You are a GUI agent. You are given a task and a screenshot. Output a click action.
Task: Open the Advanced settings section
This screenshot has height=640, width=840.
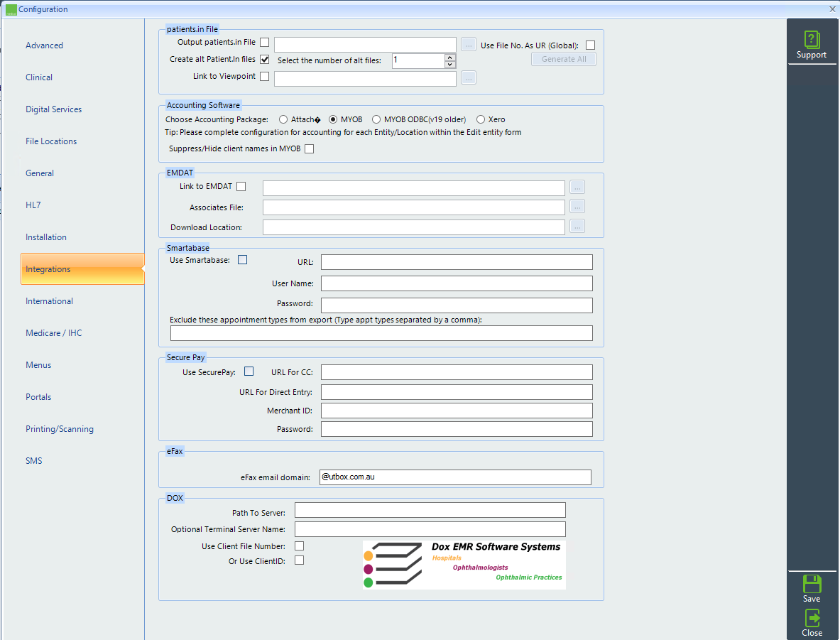point(45,45)
